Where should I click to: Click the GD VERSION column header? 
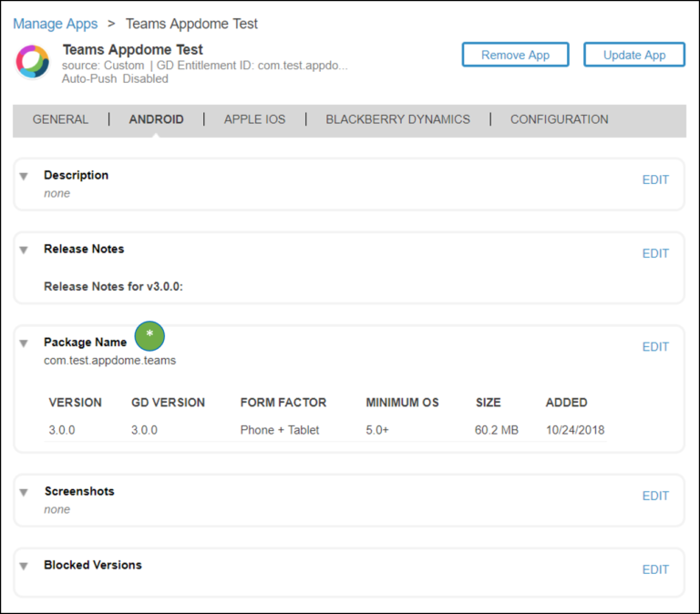(168, 403)
